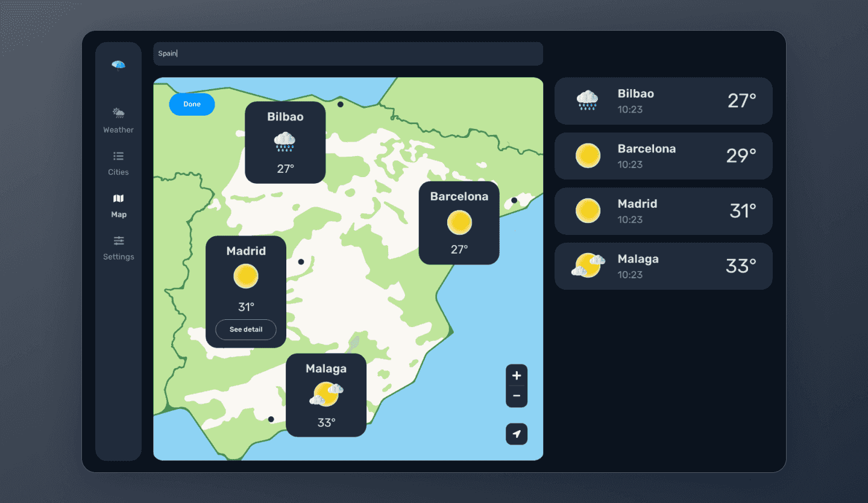This screenshot has width=868, height=503.
Task: Click the Bilbao map location dot
Action: click(341, 104)
